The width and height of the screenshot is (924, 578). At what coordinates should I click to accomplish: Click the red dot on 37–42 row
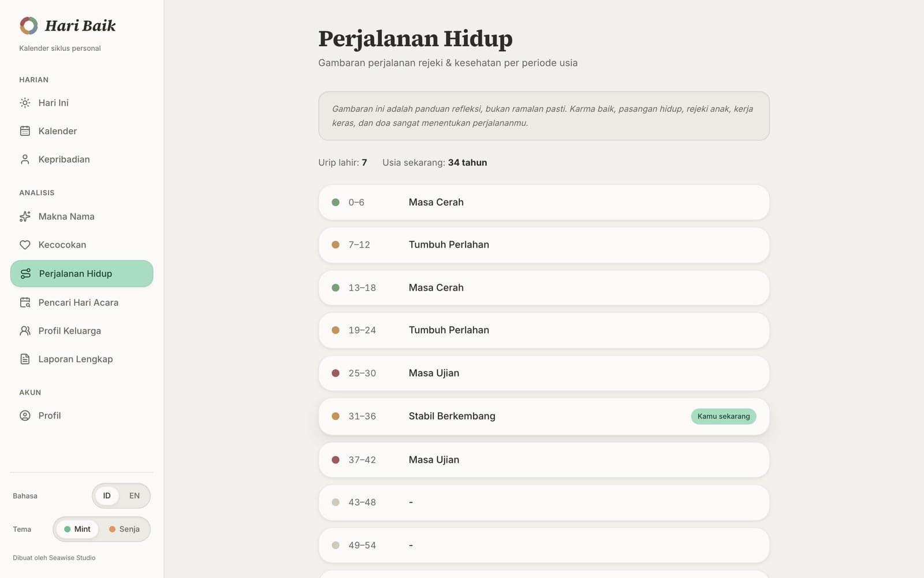coord(336,460)
